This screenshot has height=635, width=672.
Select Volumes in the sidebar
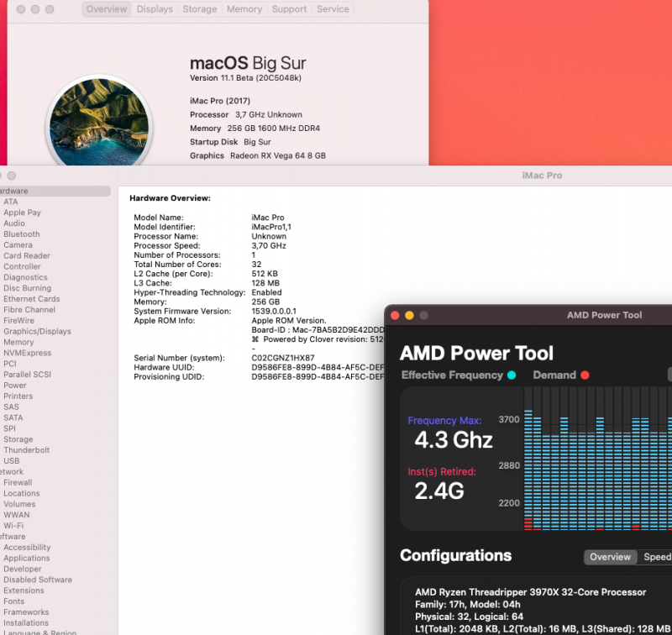click(x=19, y=504)
